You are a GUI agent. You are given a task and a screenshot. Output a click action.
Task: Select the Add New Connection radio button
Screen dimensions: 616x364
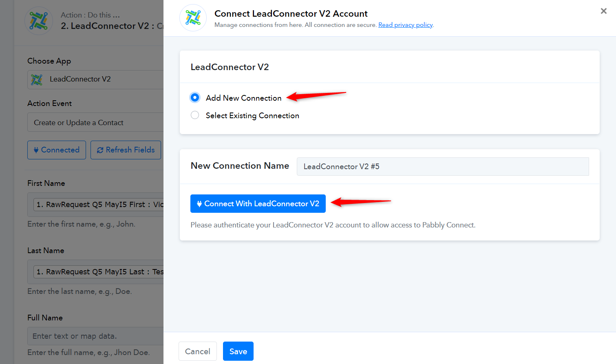pyautogui.click(x=195, y=97)
